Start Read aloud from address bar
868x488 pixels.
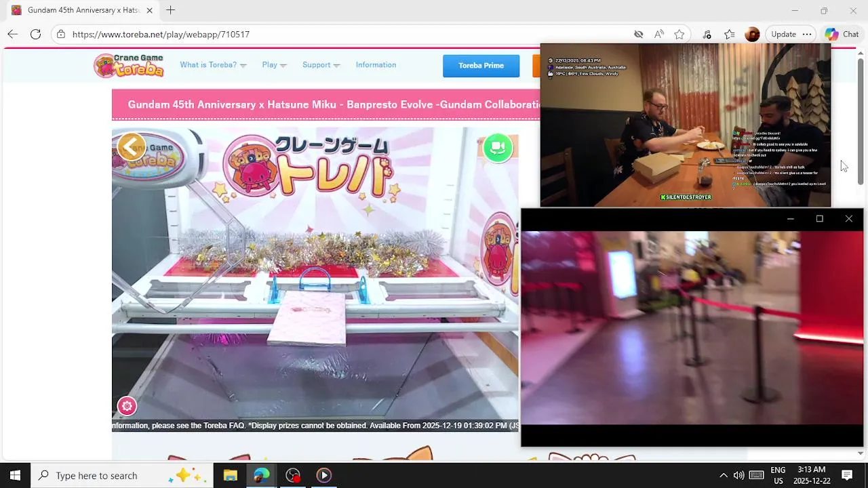coord(659,34)
